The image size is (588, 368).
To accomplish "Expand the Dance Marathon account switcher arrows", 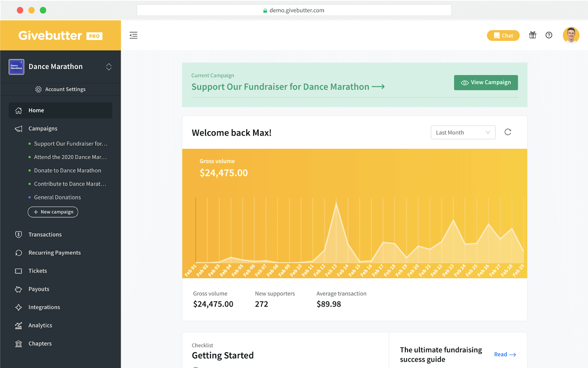I will [x=109, y=67].
